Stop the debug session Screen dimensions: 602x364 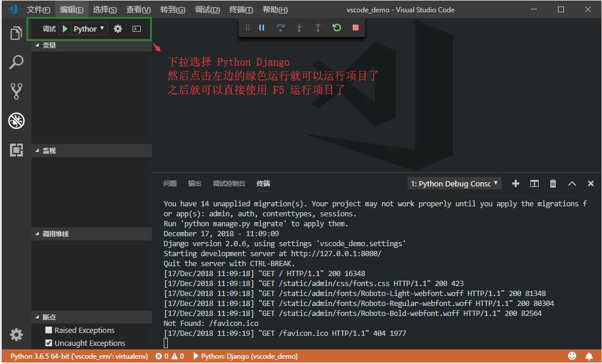[x=356, y=28]
